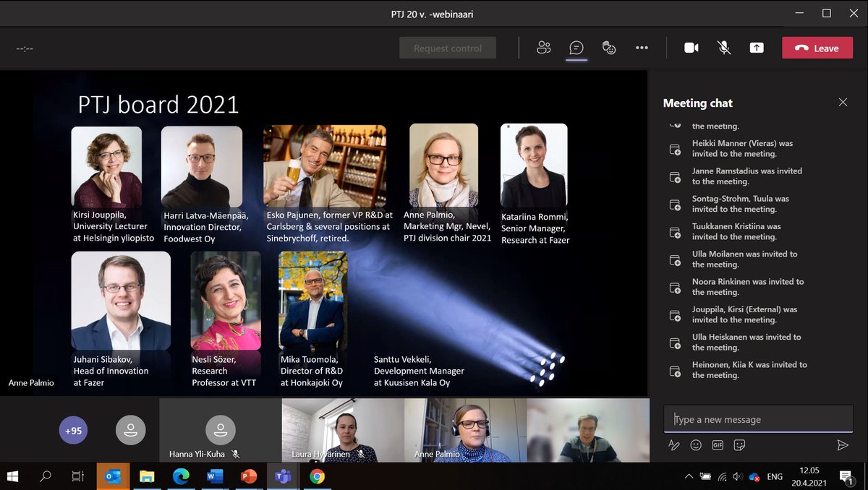Leave the meeting
Screen dimensions: 868x490
[x=817, y=48]
